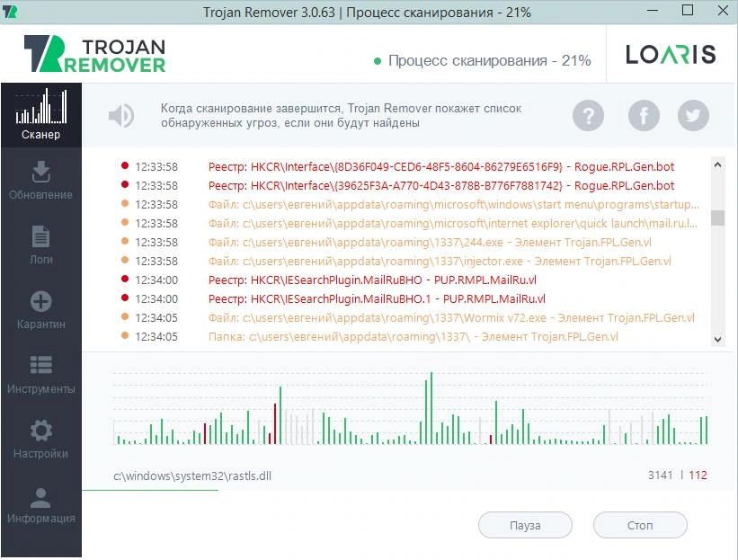This screenshot has width=738, height=560.
Task: Click the Trojan Remover logo
Action: point(94,54)
